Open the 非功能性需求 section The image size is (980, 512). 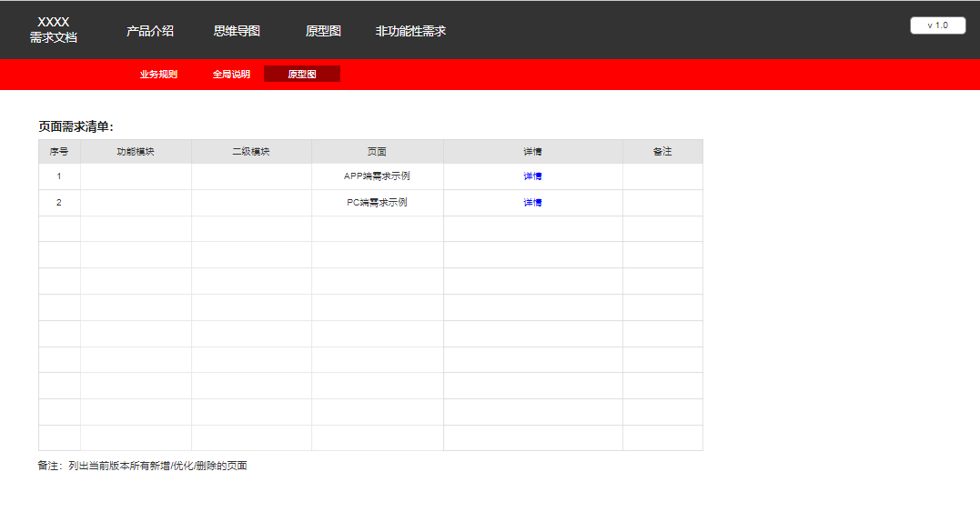(410, 31)
